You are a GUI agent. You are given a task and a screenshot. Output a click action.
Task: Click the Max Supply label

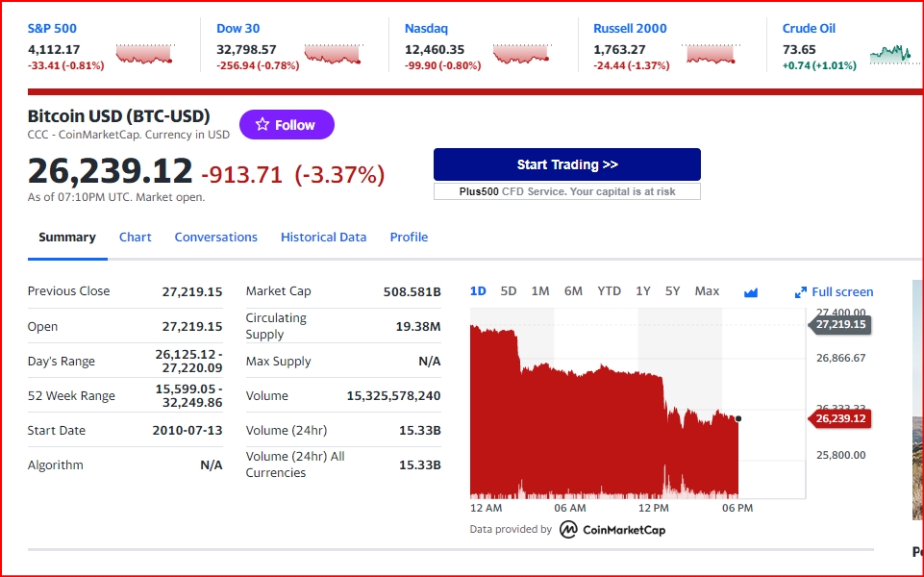(278, 362)
